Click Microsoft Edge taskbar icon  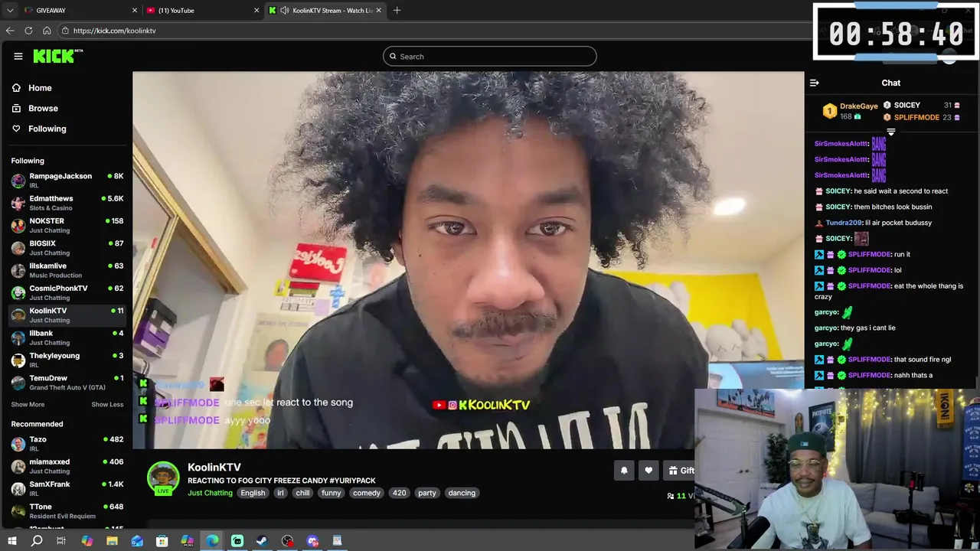212,541
